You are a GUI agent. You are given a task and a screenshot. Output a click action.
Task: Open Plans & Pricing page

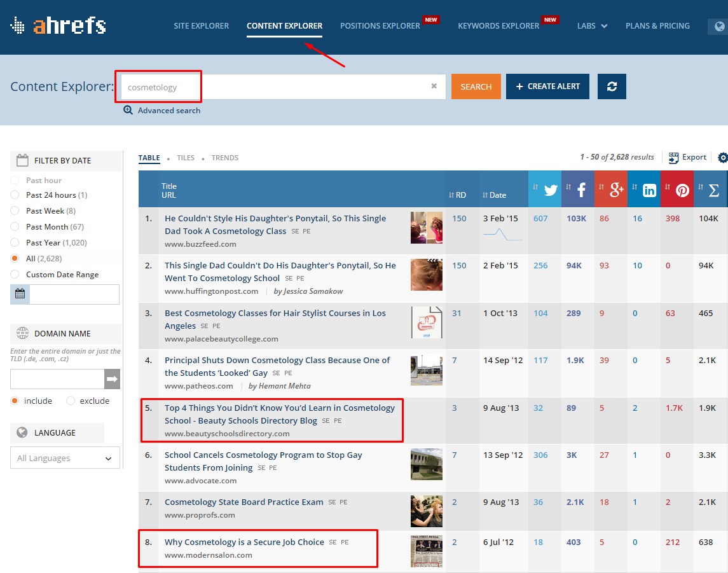[x=657, y=26]
